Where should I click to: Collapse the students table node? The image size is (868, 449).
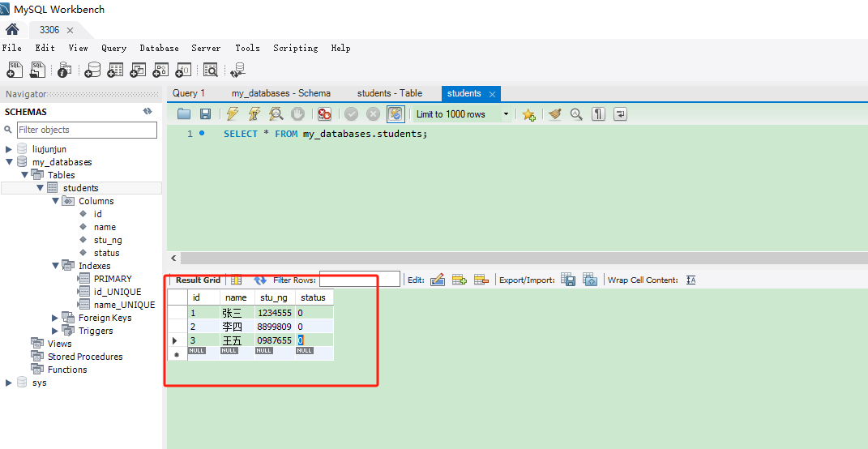[40, 188]
